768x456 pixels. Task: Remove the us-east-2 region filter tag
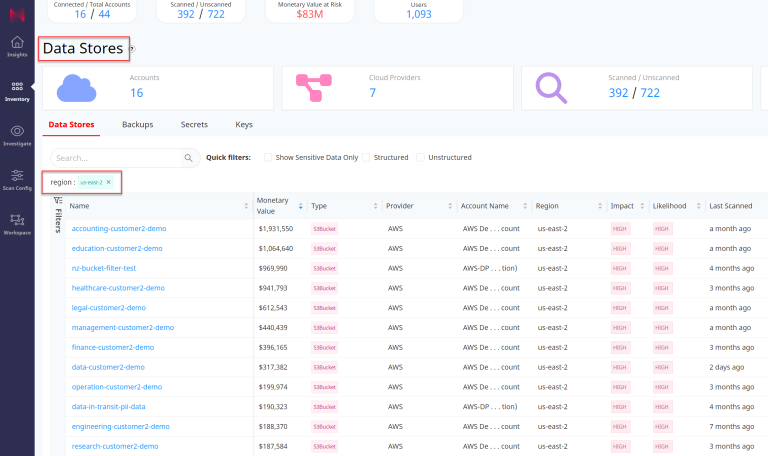(108, 183)
